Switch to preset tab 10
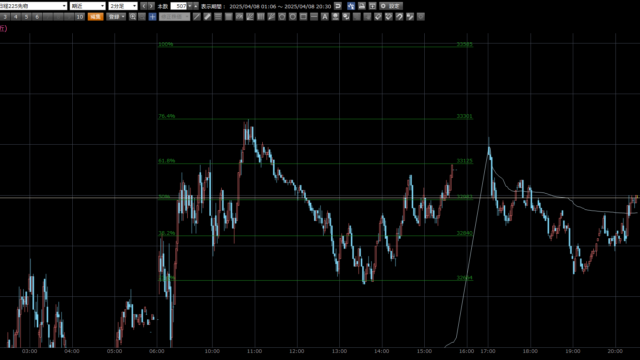 (x=80, y=17)
